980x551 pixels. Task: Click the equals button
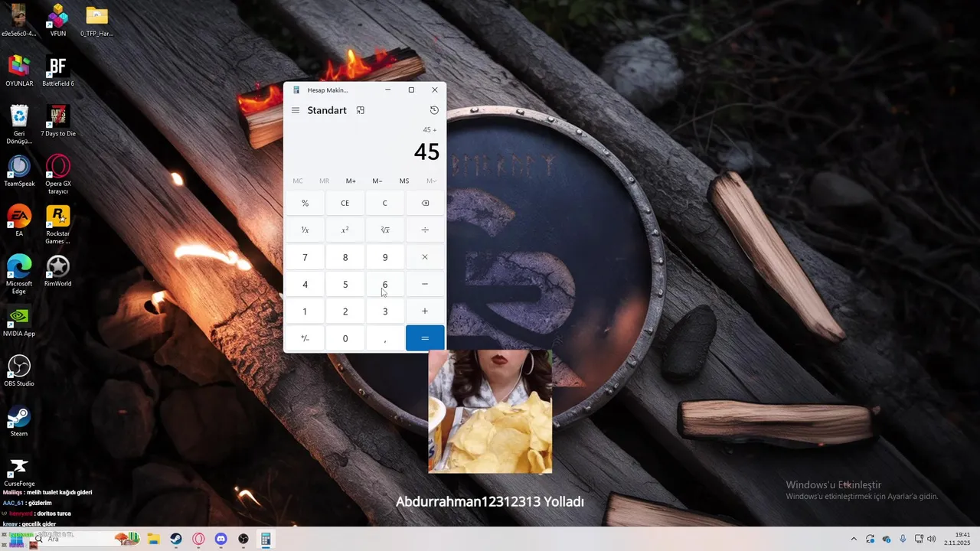(x=425, y=338)
